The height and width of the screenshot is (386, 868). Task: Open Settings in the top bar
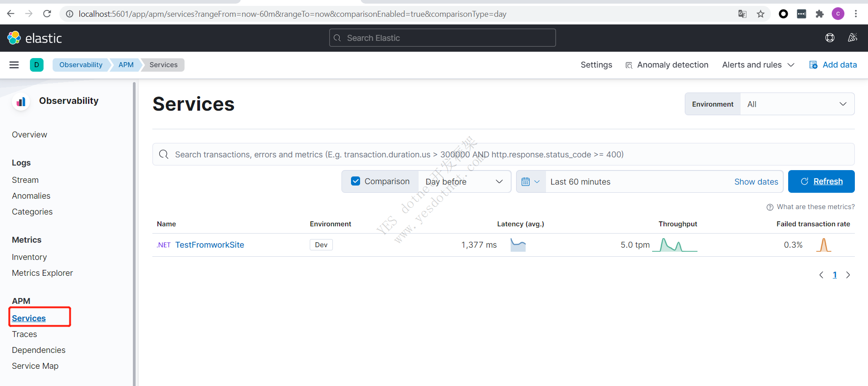pyautogui.click(x=596, y=65)
